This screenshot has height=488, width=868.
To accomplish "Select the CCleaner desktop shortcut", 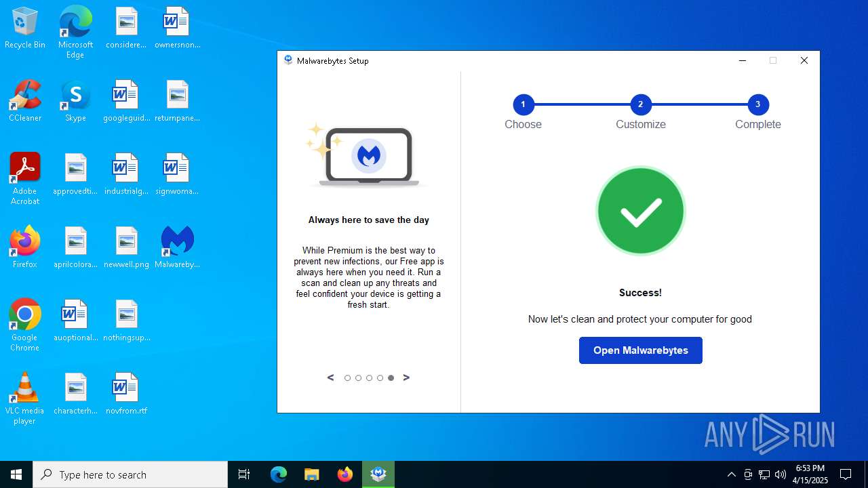I will click(25, 101).
